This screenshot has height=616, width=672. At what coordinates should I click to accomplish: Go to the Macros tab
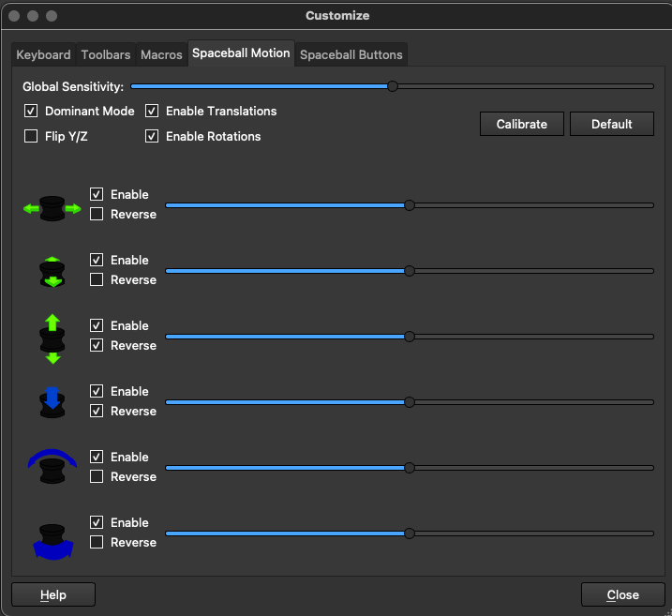pos(161,54)
